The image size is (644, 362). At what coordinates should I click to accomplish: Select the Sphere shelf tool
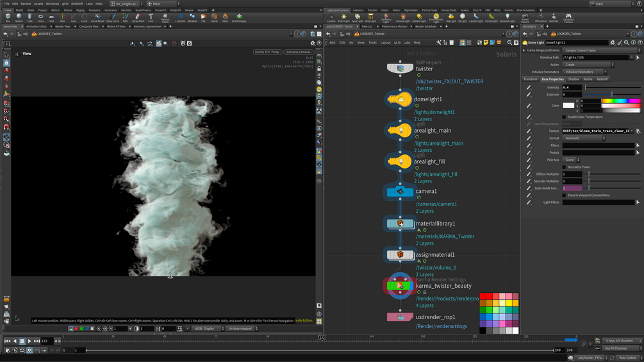tap(19, 17)
